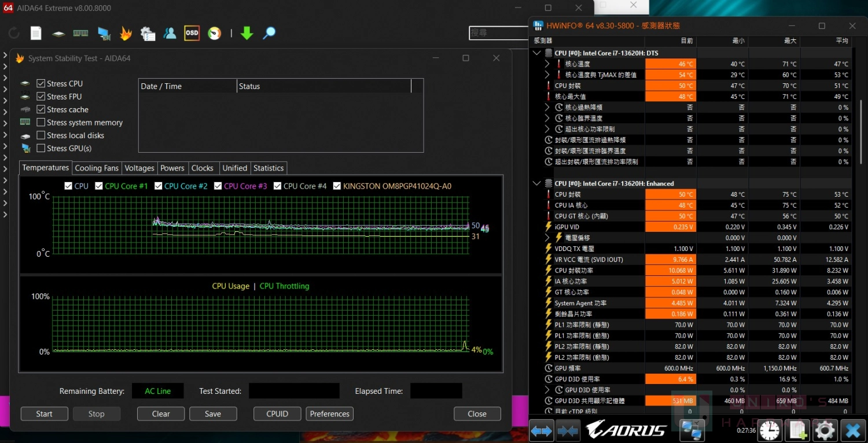Viewport: 868px width, 443px height.
Task: Switch to the Unified tab
Action: pos(235,168)
